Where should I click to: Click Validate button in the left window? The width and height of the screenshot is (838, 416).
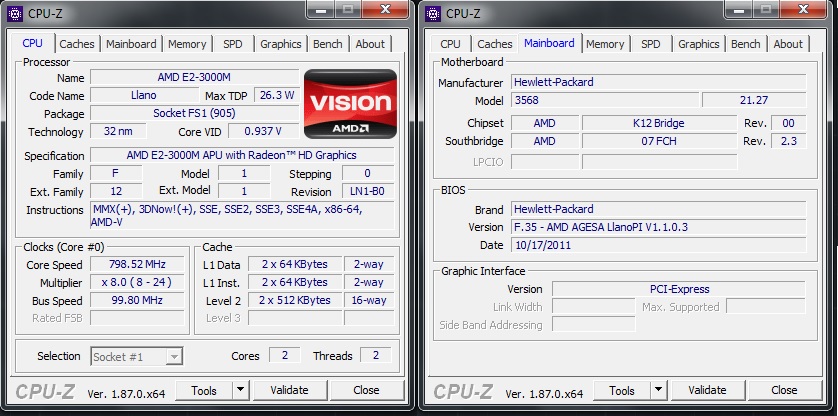coord(289,390)
